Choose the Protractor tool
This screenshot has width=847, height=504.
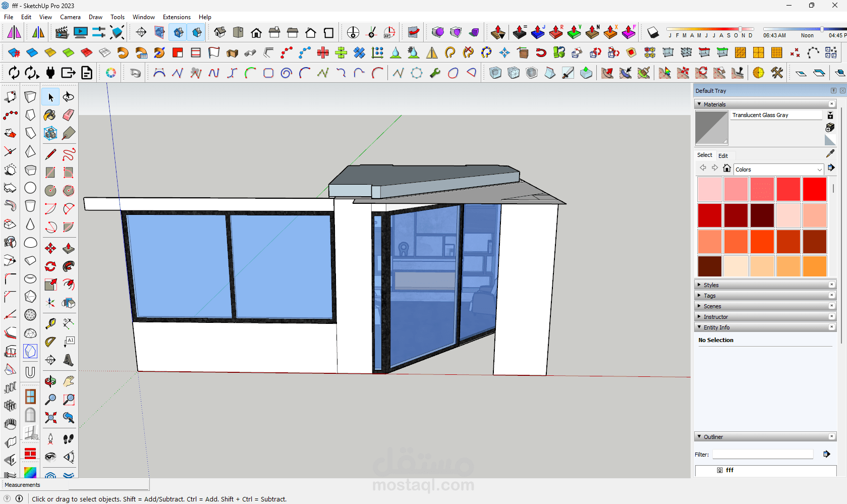pos(50,342)
